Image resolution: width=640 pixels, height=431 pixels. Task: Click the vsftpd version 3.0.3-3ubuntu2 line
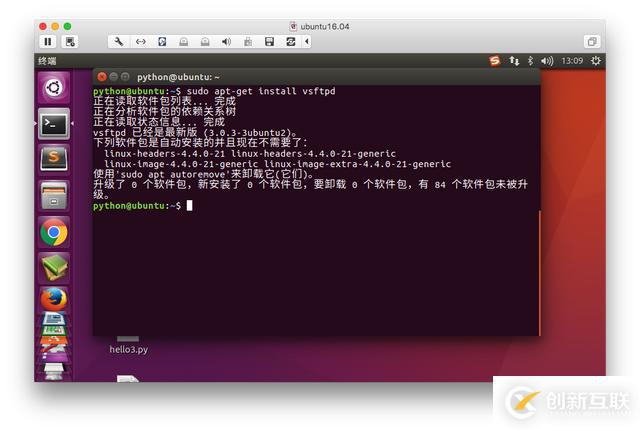click(196, 133)
